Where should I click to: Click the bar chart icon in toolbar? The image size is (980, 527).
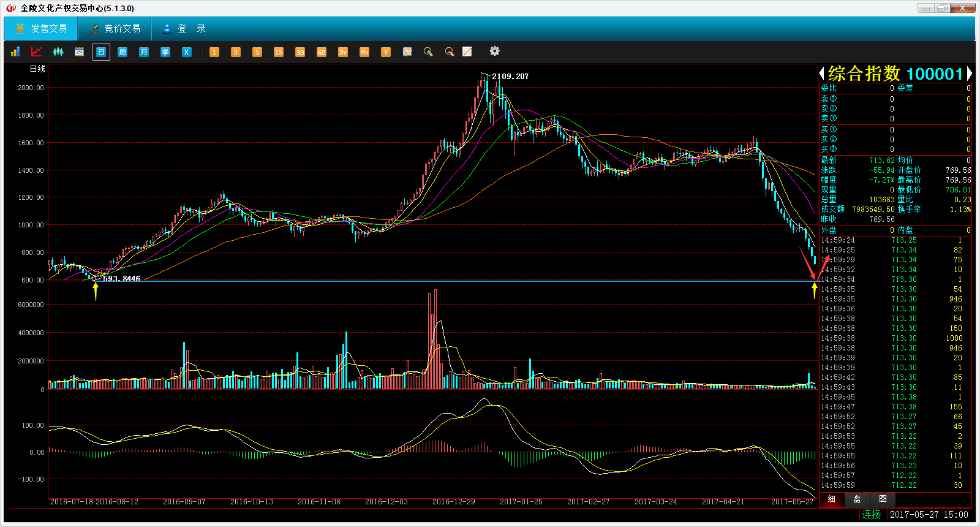pos(15,52)
